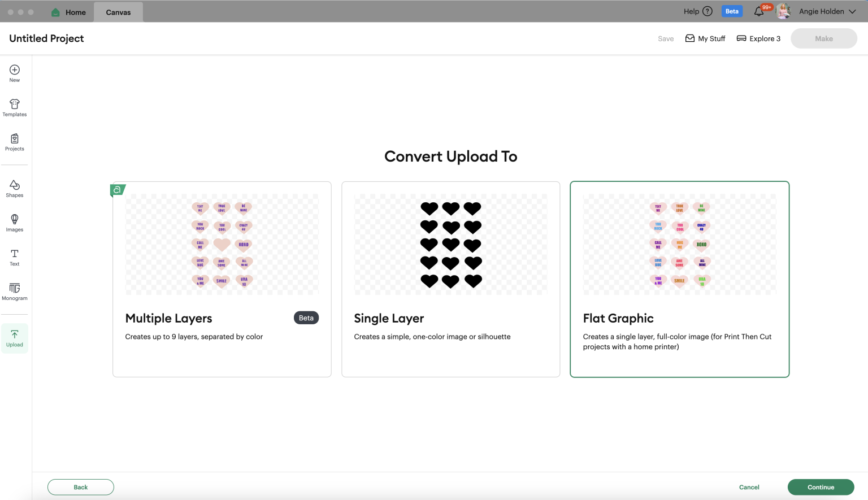868x500 pixels.
Task: Select the Multiple Layers conversion option
Action: click(222, 279)
